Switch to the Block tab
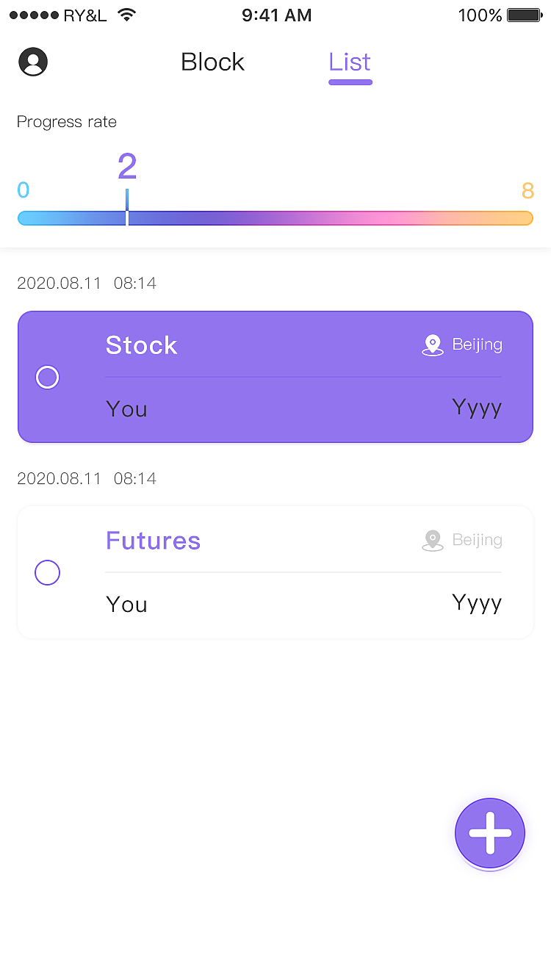Screen dimensions: 551x980 click(x=212, y=62)
